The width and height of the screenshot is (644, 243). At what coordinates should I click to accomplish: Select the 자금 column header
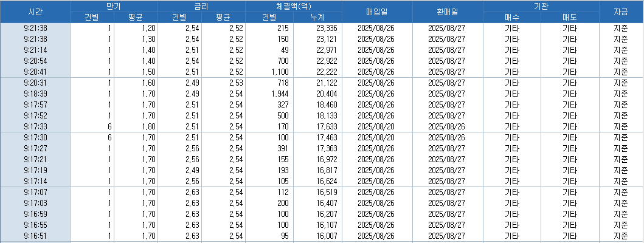click(621, 12)
